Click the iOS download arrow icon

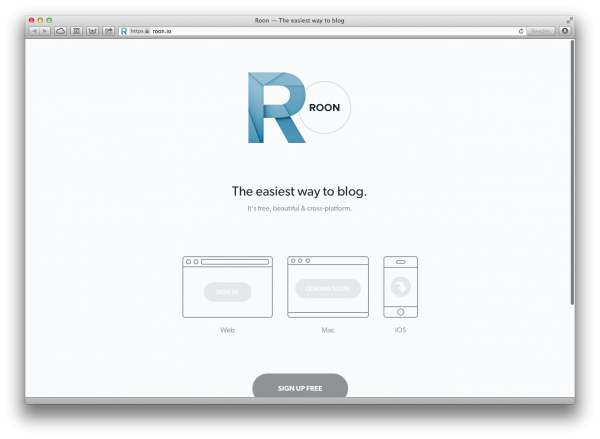(x=401, y=287)
